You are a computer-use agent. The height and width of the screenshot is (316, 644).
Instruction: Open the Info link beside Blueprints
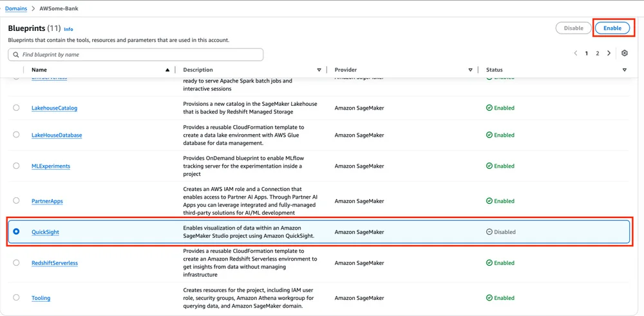click(69, 29)
